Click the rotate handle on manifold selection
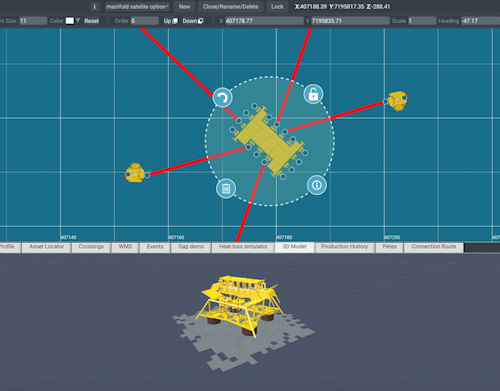 click(x=222, y=97)
